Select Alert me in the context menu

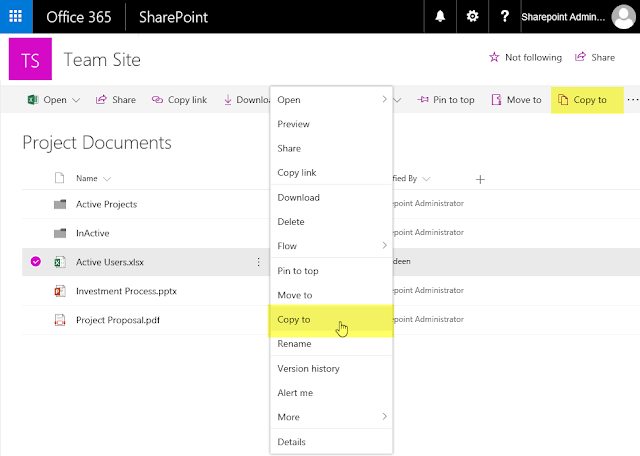pos(331,393)
